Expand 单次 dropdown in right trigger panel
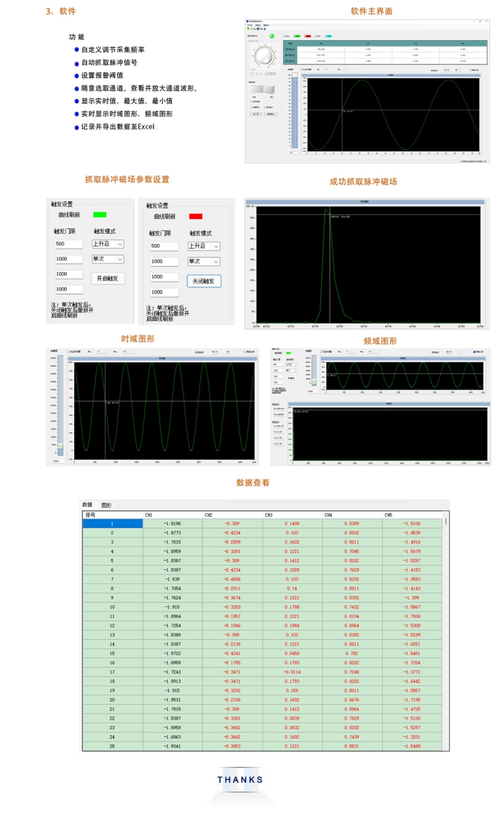 point(204,261)
